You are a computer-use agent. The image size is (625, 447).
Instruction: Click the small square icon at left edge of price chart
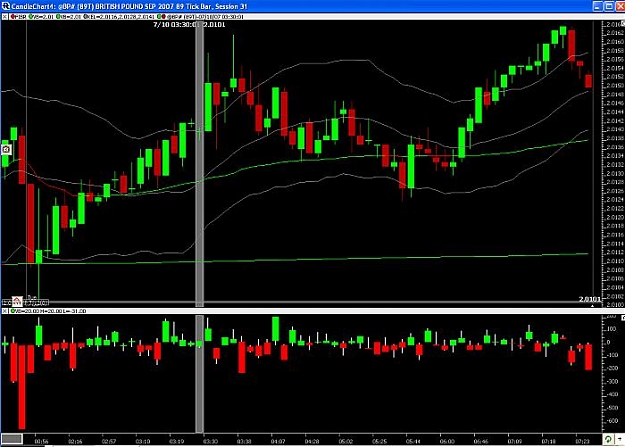[x=6, y=150]
